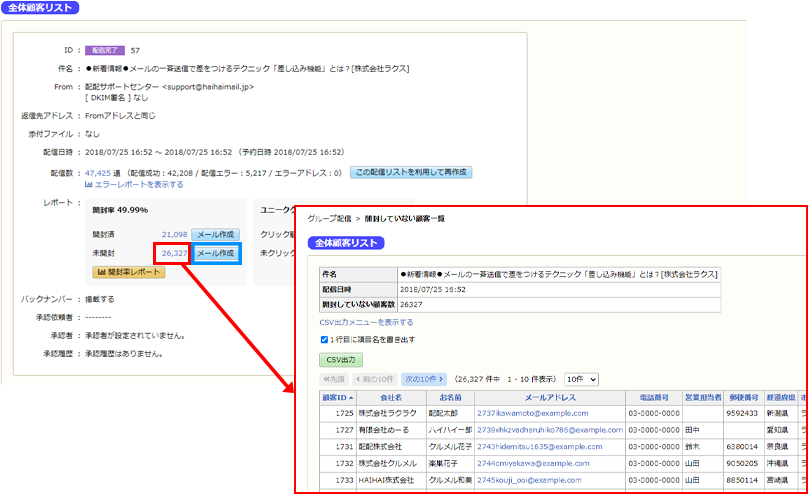Select the 有限会社めーる company cell

pyautogui.click(x=391, y=430)
